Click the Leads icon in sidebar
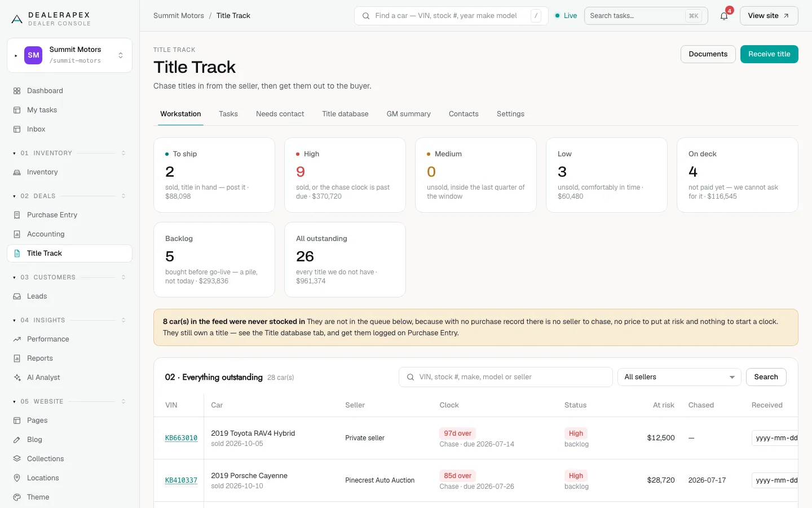 coord(17,296)
